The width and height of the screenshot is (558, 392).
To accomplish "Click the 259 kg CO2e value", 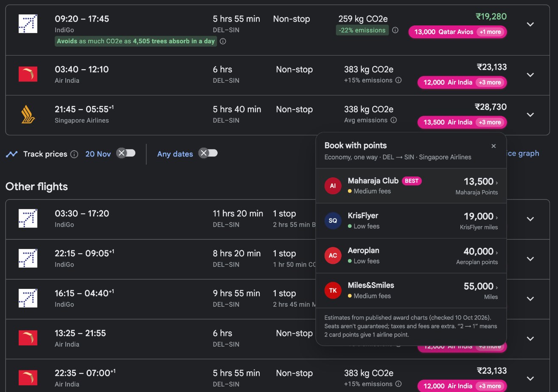I will click(363, 19).
